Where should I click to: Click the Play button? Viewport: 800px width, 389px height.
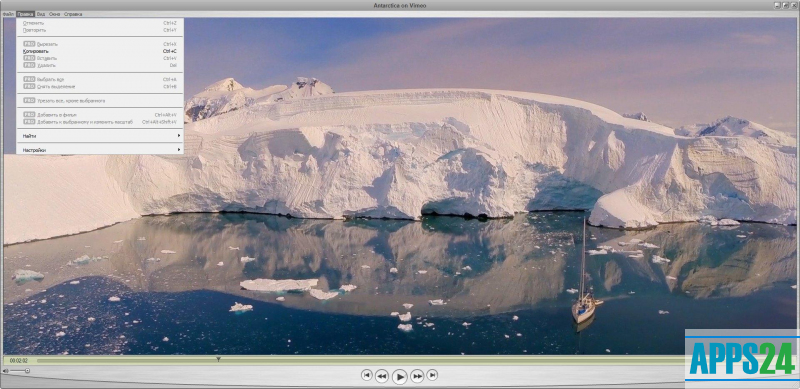399,377
